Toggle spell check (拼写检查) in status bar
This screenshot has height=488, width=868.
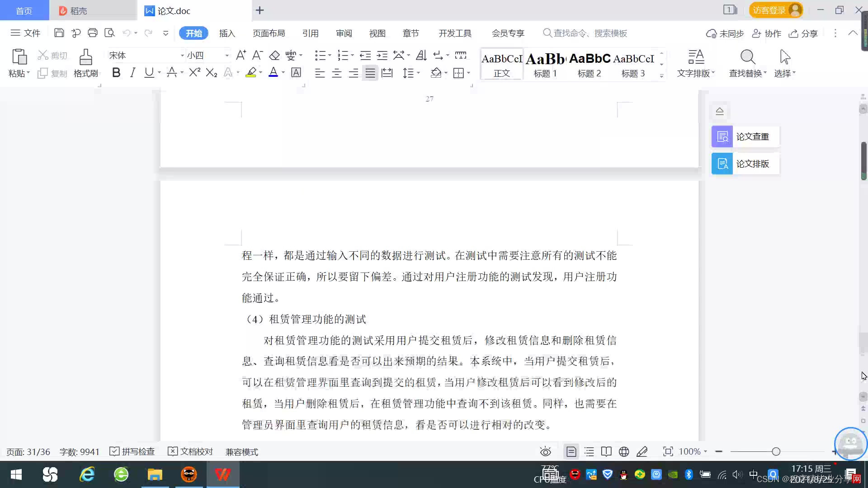click(132, 451)
